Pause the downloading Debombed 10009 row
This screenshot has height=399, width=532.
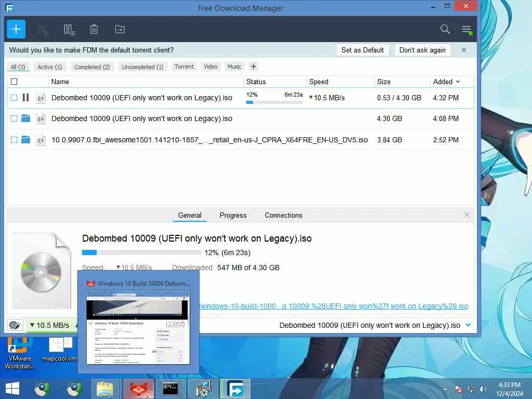point(25,98)
